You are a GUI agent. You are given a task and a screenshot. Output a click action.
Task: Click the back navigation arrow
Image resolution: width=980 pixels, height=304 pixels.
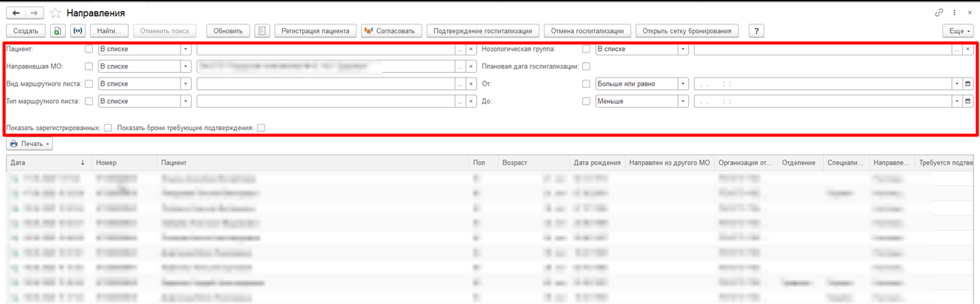[x=16, y=13]
